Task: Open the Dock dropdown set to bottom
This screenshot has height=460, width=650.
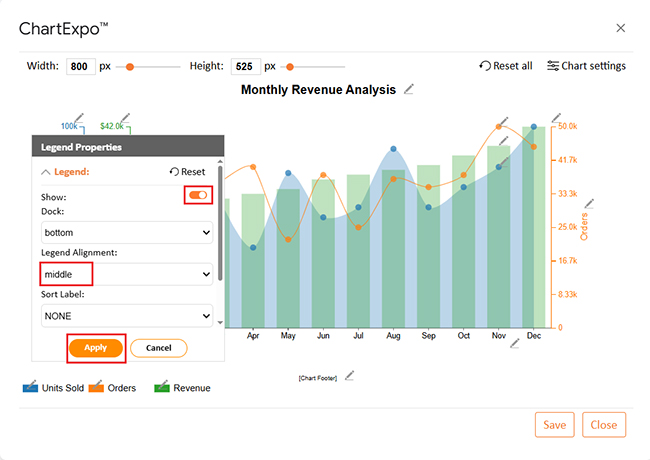Action: (x=126, y=232)
